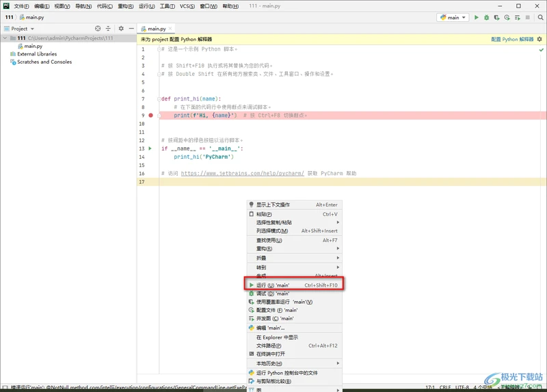547x392 pixels.
Task: Open the 导航(N) menu
Action: pos(83,6)
